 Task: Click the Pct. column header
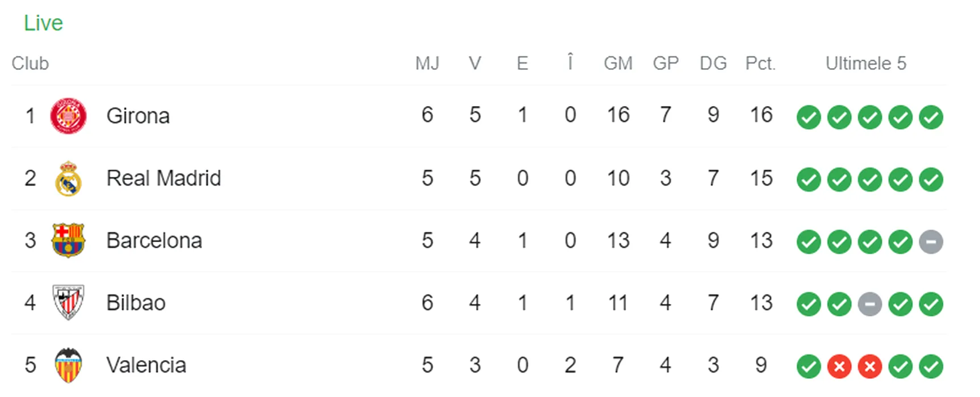760,63
